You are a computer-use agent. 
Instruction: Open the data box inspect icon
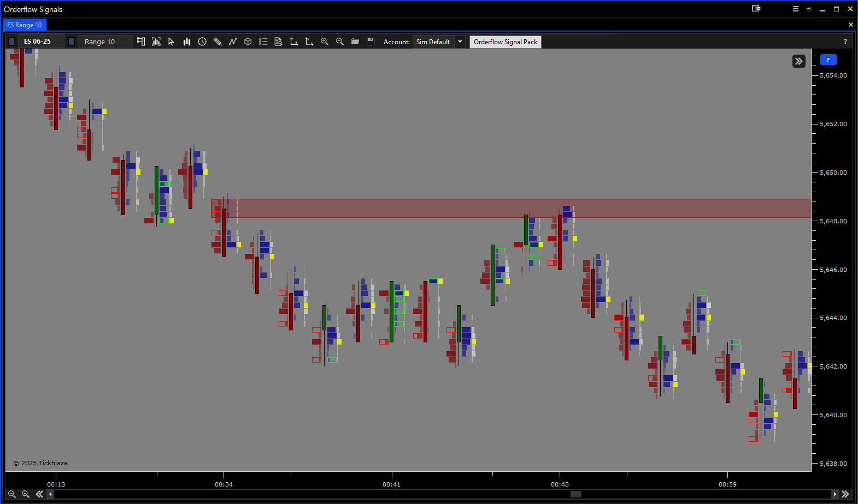279,41
